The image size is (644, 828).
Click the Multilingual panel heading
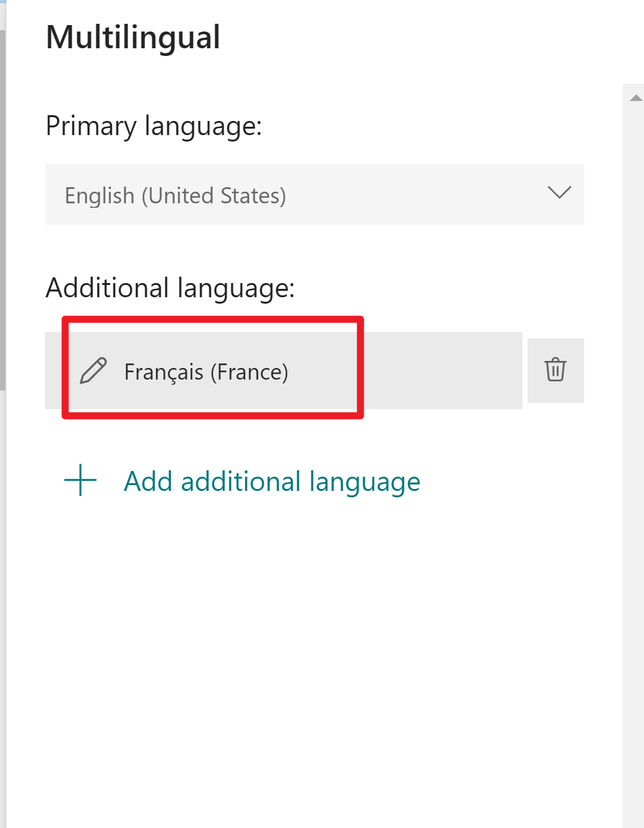click(133, 37)
